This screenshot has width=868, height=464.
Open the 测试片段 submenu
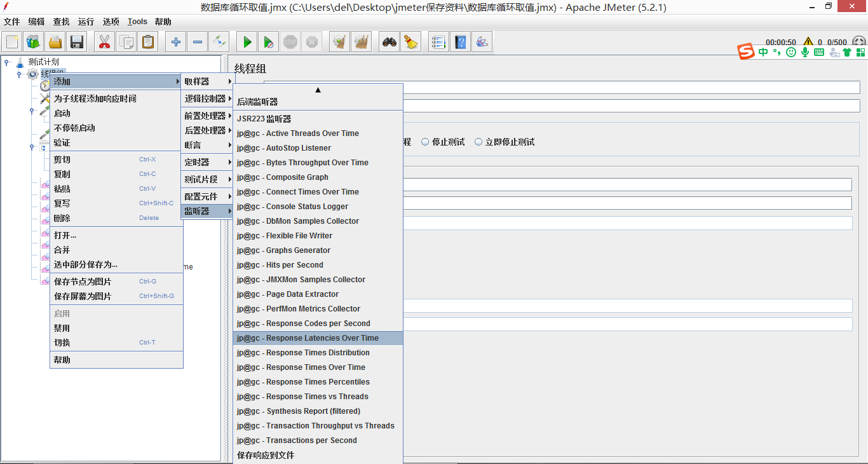pos(207,179)
